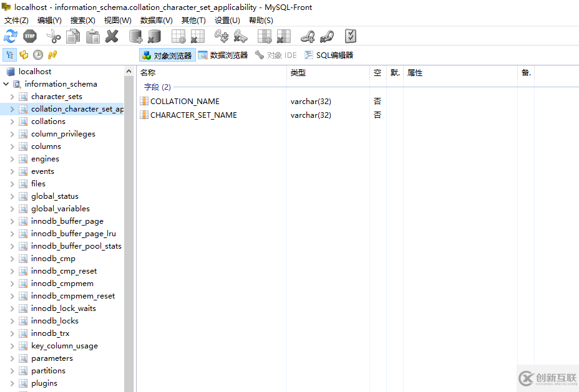Click the STOP icon in toolbar

click(30, 36)
